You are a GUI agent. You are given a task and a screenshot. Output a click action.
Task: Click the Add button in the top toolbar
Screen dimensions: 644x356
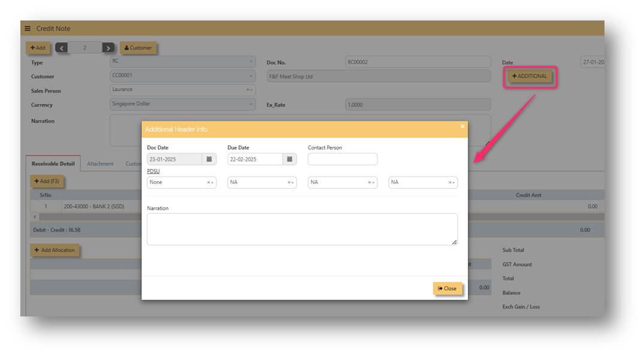(38, 48)
